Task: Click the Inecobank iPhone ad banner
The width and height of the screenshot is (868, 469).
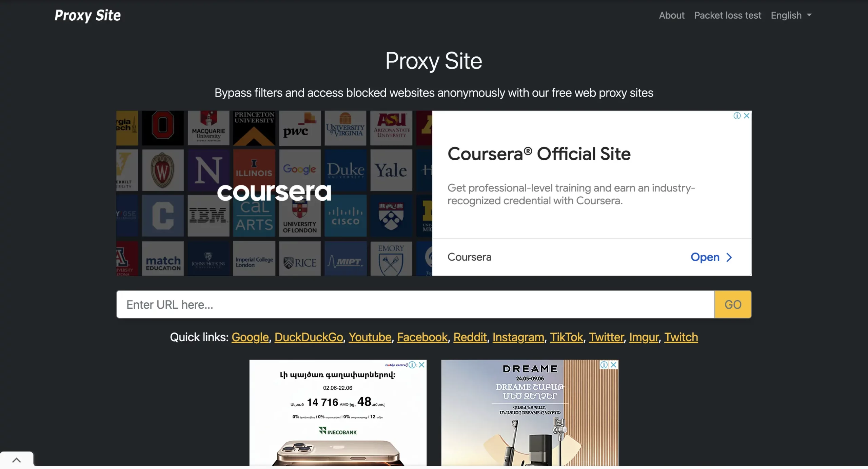Action: point(338,413)
